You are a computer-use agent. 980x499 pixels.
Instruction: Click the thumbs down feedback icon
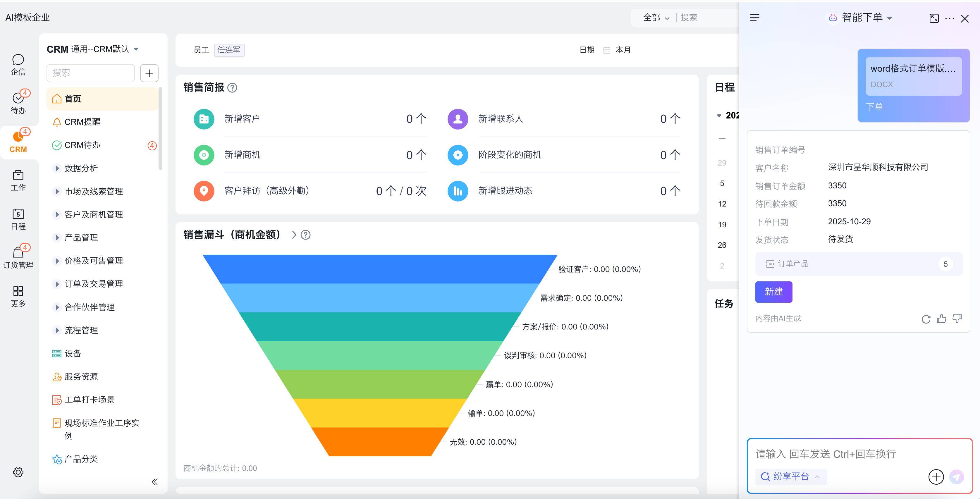tap(957, 319)
